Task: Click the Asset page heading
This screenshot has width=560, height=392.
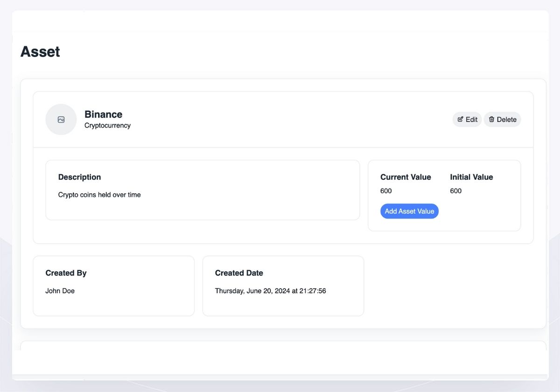Action: tap(40, 51)
